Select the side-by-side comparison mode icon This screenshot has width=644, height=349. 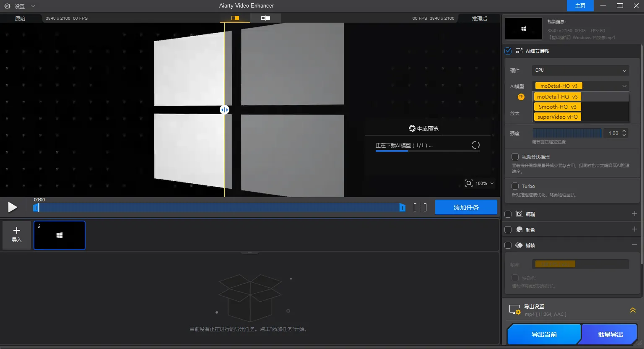(265, 18)
